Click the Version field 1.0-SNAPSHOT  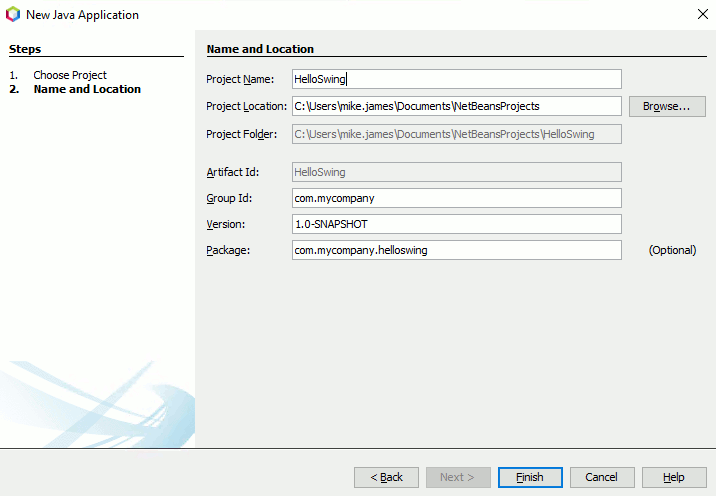coord(457,224)
